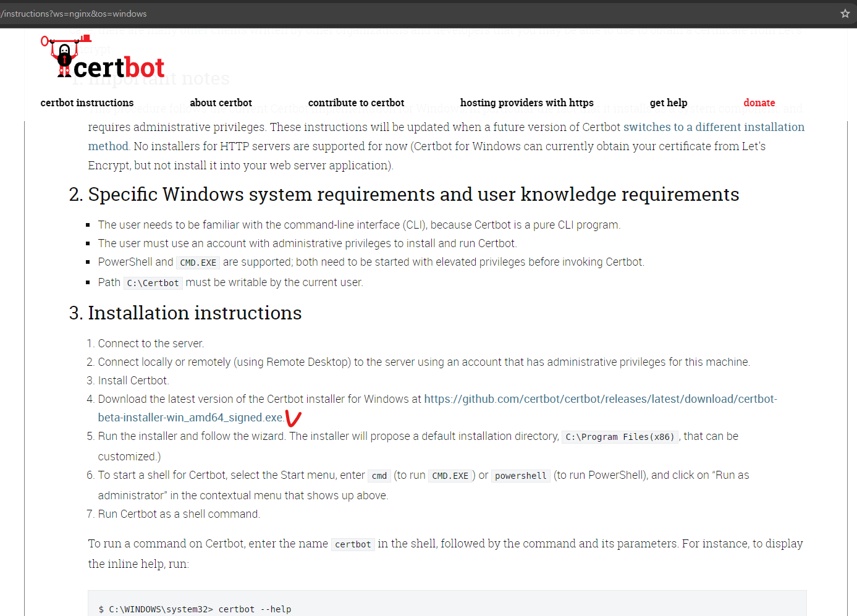Click the CMD.EXE code label in step 6

click(x=450, y=476)
